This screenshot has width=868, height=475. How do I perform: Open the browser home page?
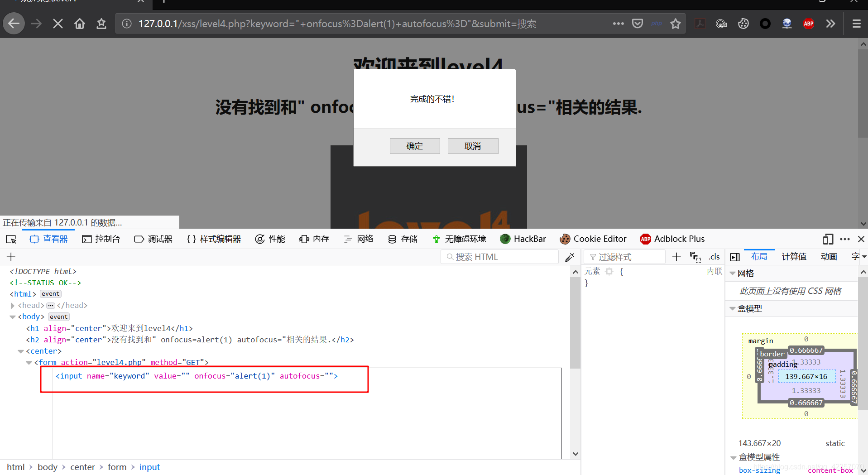coord(80,24)
